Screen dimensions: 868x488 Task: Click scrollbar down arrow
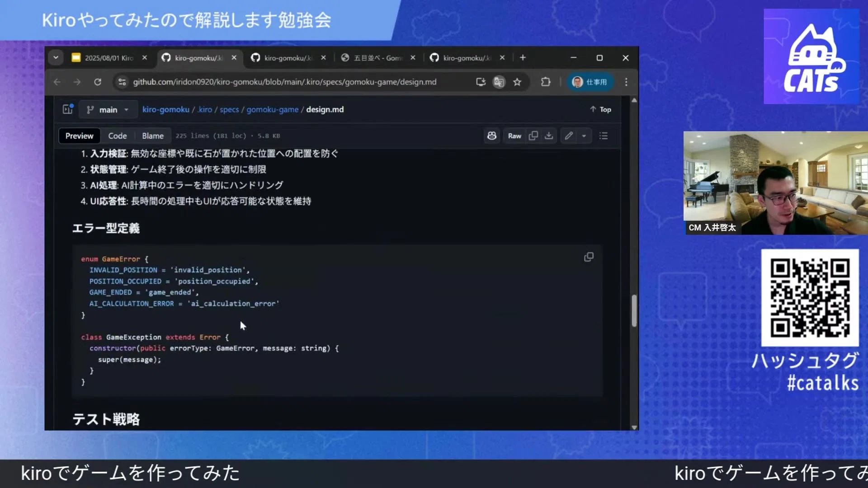point(634,427)
